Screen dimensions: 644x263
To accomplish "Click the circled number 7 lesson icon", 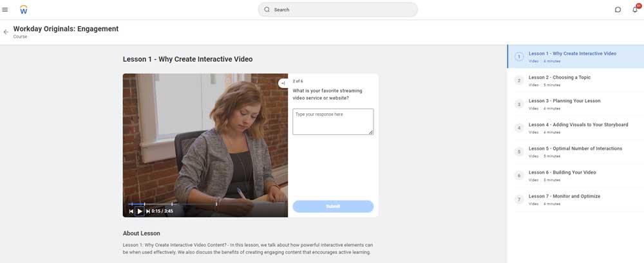I will coord(519,199).
